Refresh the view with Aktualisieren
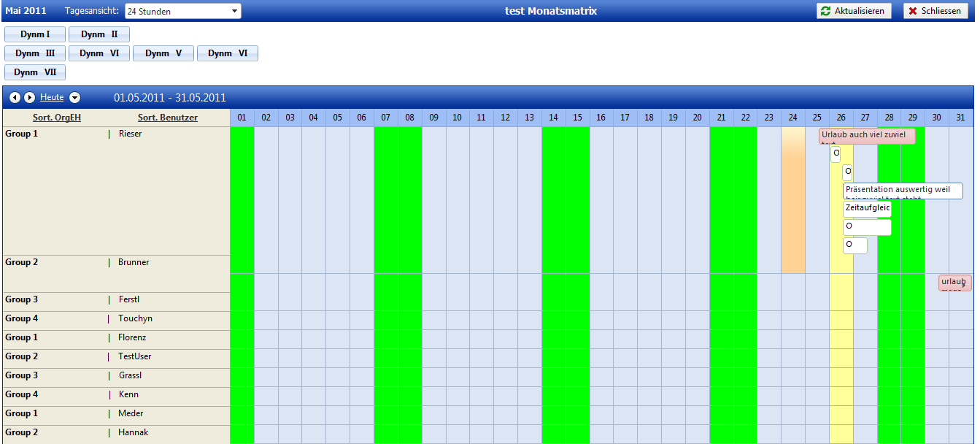980x444 pixels. [x=854, y=11]
